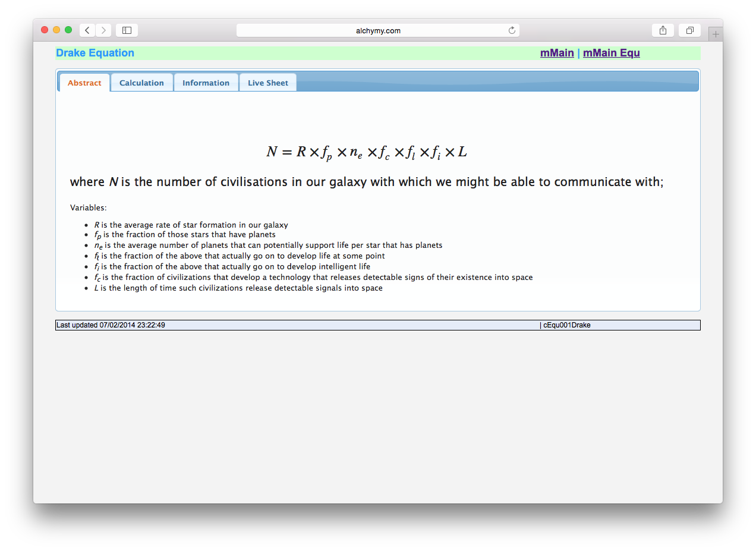
Task: Click the mMain Equ link
Action: tap(611, 53)
